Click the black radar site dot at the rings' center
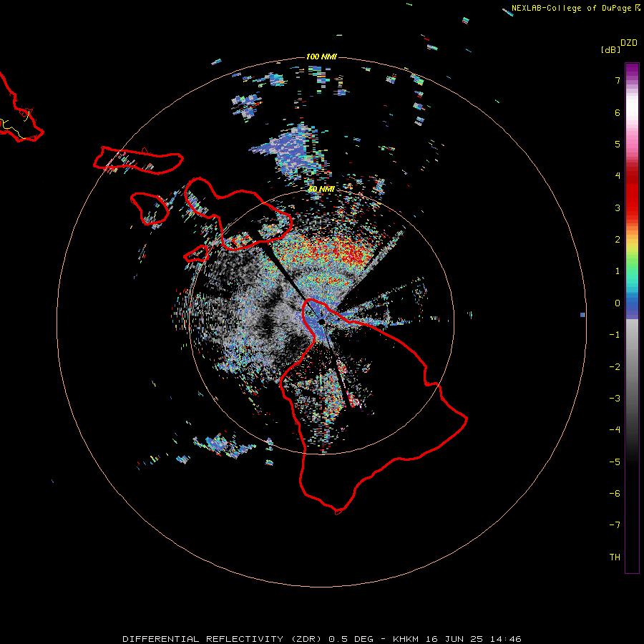This screenshot has height=644, width=644. (321, 321)
